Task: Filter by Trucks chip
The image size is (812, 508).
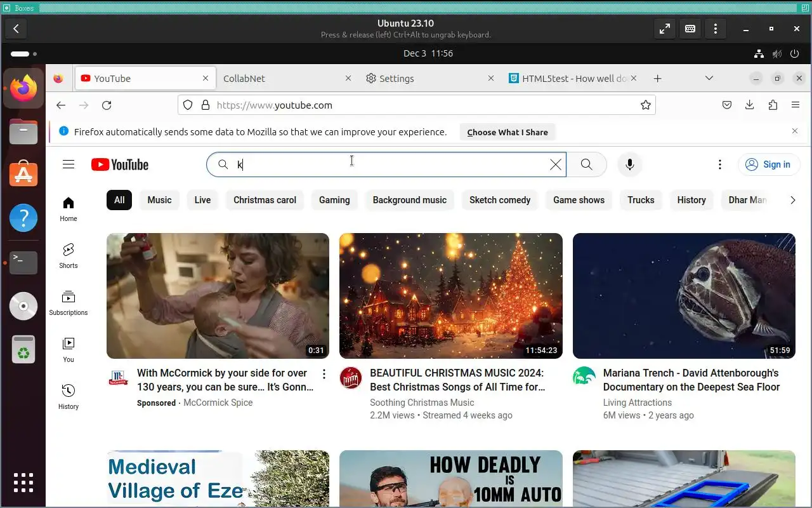Action: (x=641, y=200)
